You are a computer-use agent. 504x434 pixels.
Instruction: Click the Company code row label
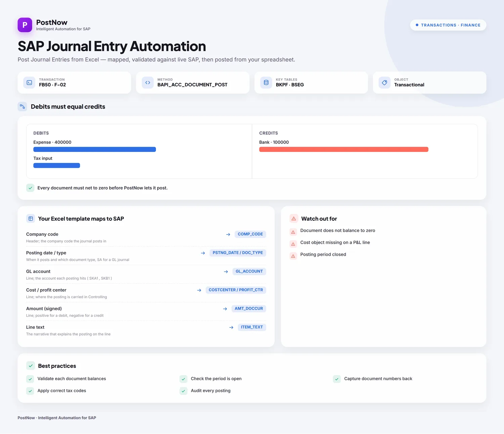click(x=42, y=234)
